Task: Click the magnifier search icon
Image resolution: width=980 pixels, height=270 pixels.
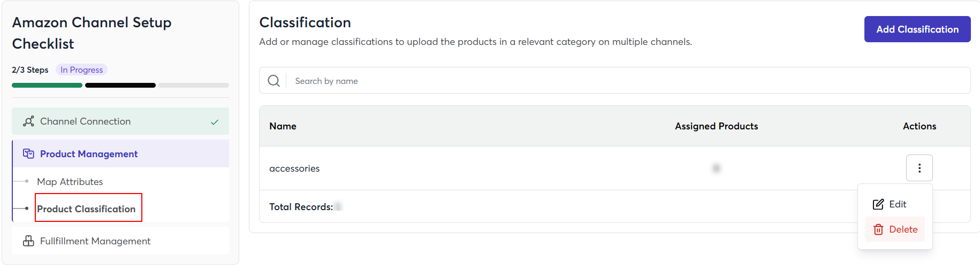Action: (x=274, y=81)
